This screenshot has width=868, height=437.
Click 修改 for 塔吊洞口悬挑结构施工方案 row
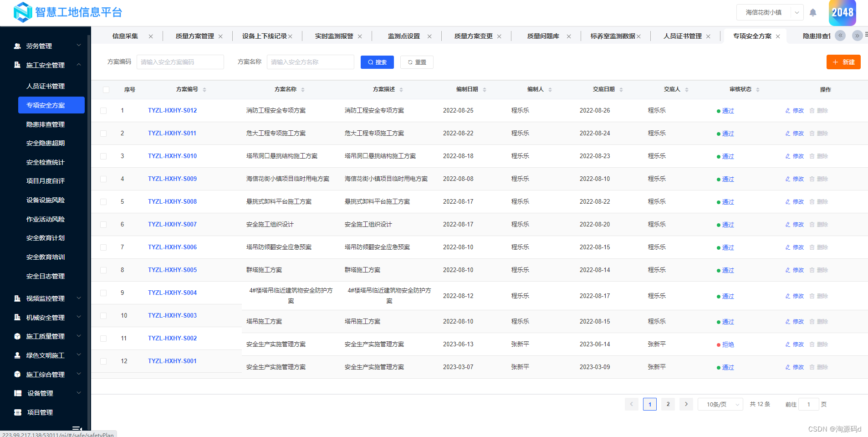pyautogui.click(x=795, y=156)
